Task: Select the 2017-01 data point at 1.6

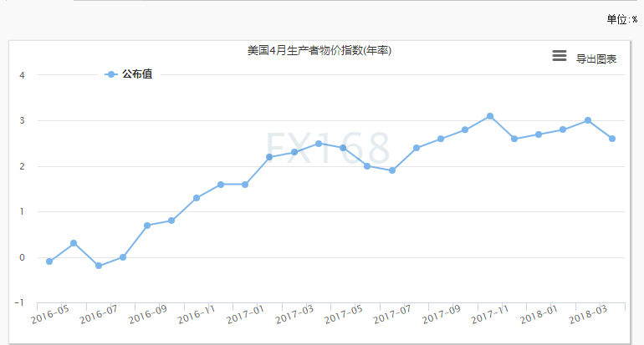Action: tap(245, 185)
